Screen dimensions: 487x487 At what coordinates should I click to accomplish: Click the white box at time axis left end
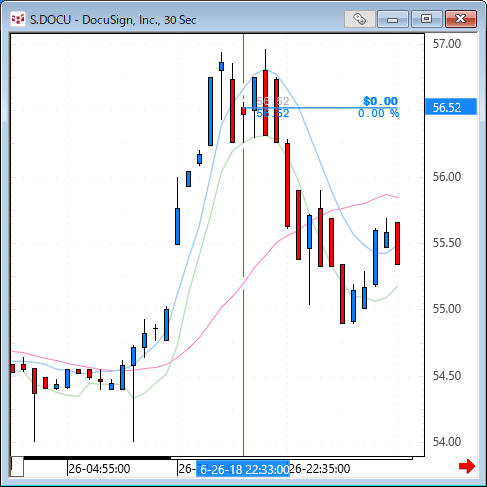(x=17, y=466)
